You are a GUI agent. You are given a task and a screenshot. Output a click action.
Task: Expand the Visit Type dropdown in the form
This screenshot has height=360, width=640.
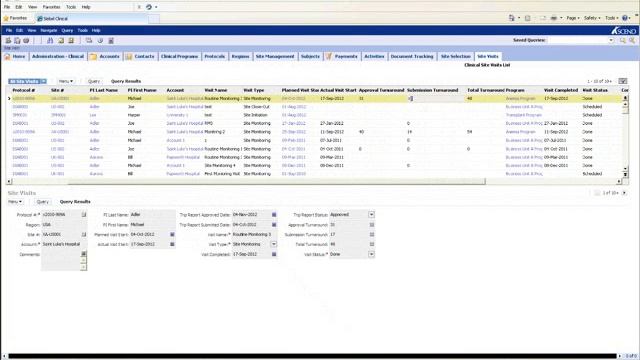pyautogui.click(x=274, y=244)
